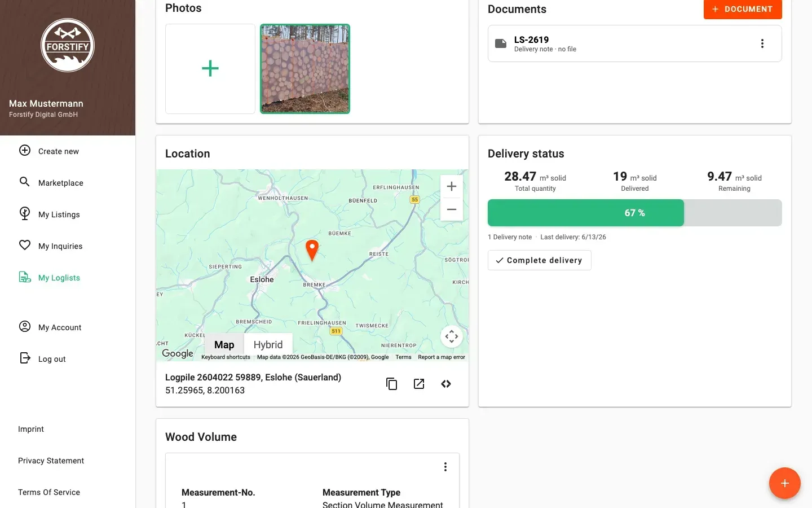Open the Imprint link
This screenshot has height=508, width=812.
coord(31,429)
